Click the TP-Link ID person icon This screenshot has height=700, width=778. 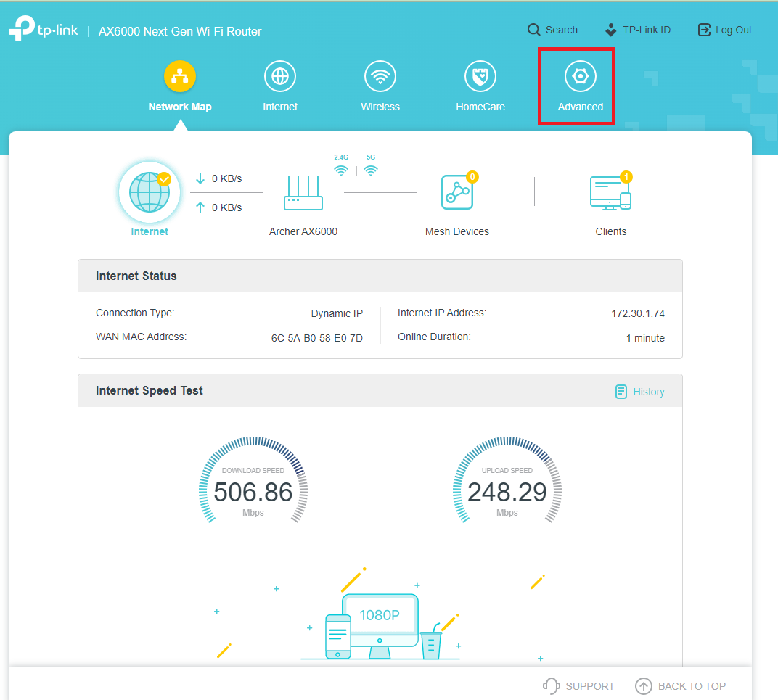pos(611,30)
